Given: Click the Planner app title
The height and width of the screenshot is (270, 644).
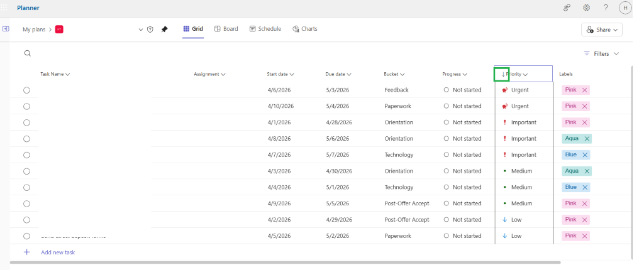Looking at the screenshot, I should click(x=28, y=8).
